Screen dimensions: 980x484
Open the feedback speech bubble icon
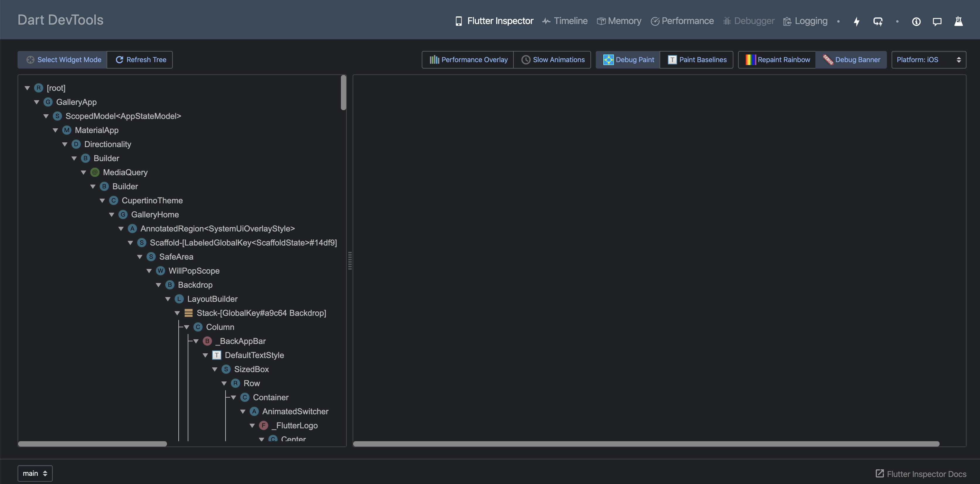tap(937, 21)
